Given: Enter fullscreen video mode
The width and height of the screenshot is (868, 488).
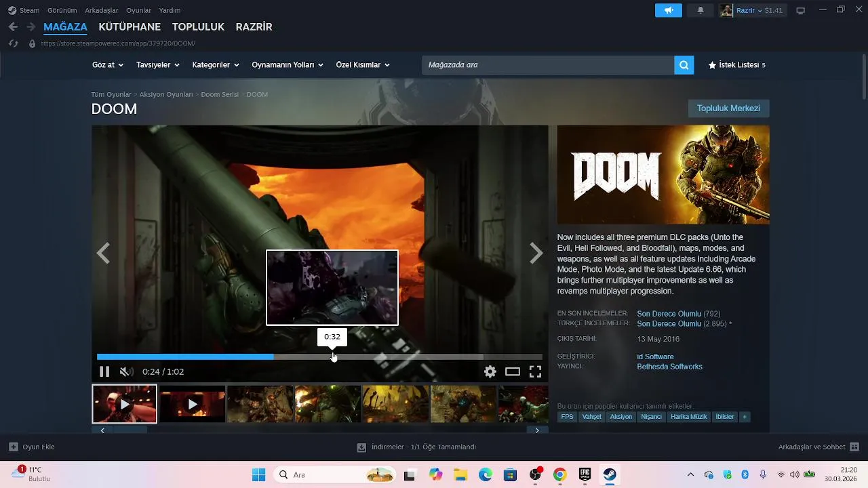Looking at the screenshot, I should click(535, 371).
